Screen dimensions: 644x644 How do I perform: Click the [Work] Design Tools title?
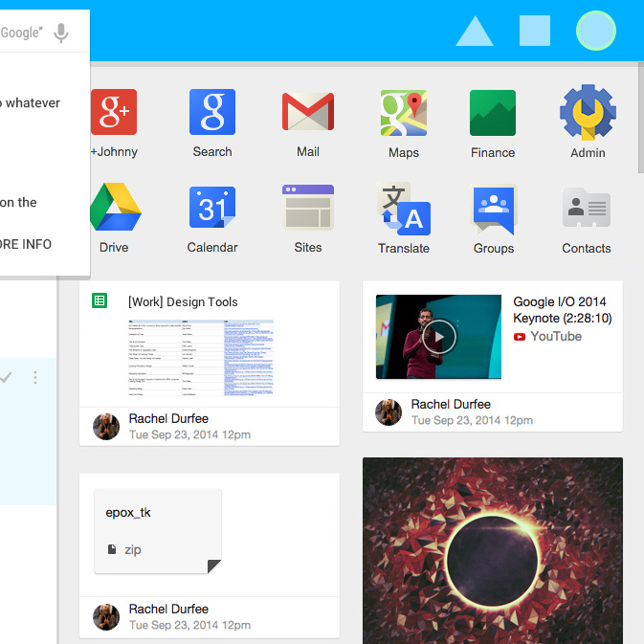(x=183, y=301)
